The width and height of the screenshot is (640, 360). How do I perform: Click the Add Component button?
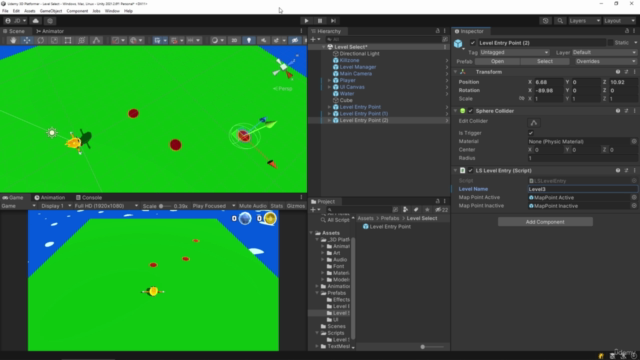pos(545,222)
